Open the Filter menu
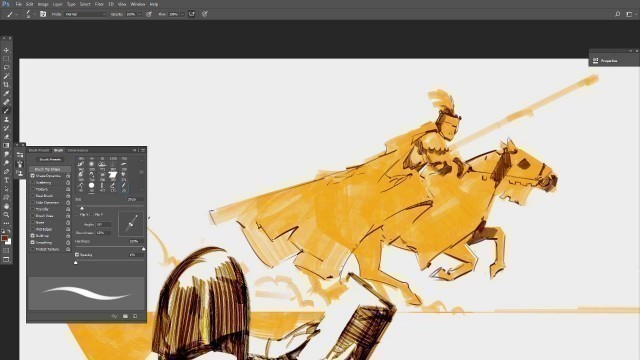This screenshot has width=640, height=360. pos(99,4)
